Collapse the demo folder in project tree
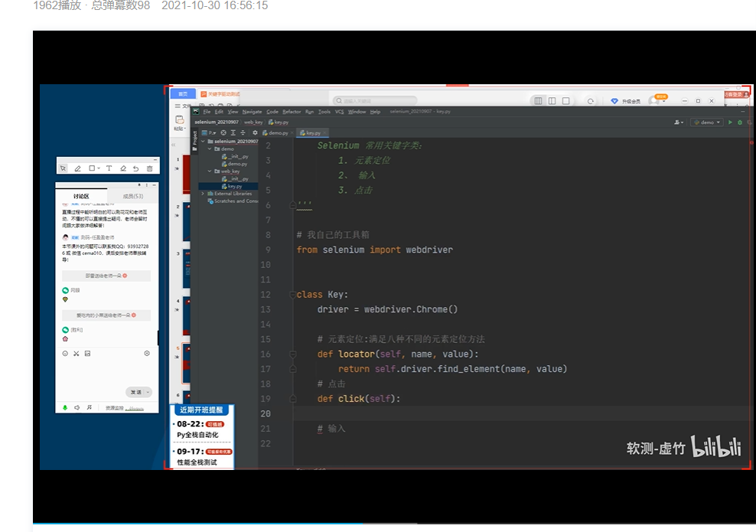This screenshot has height=532, width=756. (210, 149)
